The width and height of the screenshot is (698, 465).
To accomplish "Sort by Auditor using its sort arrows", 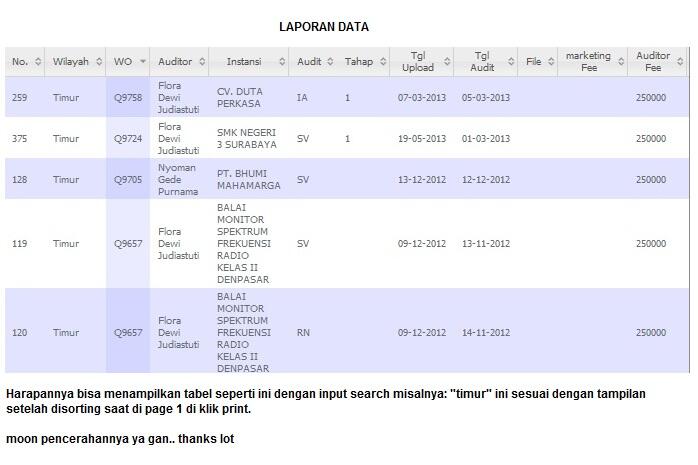I will click(202, 62).
